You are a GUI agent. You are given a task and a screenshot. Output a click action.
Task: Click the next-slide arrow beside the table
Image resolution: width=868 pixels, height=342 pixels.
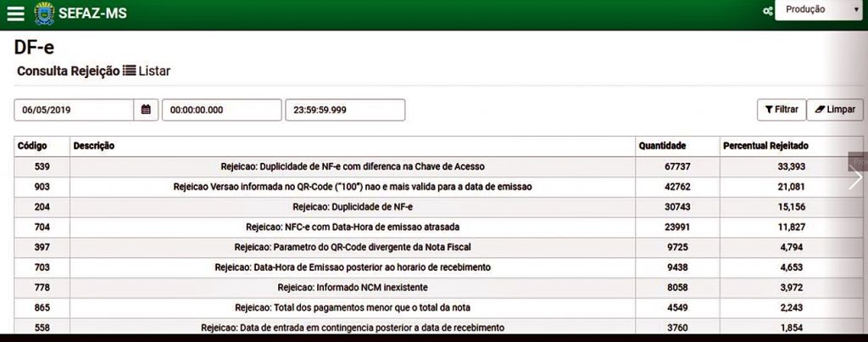(x=856, y=179)
